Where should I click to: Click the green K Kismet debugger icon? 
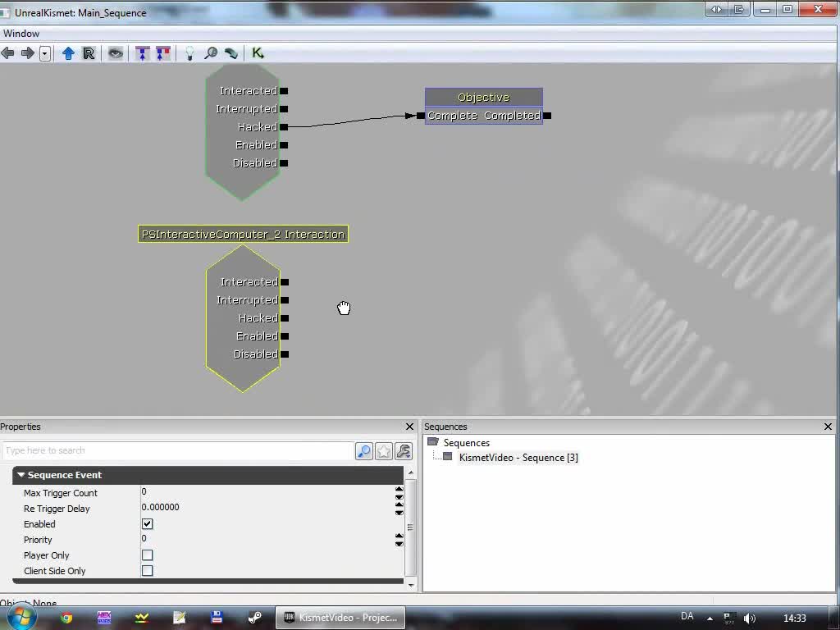pyautogui.click(x=258, y=52)
